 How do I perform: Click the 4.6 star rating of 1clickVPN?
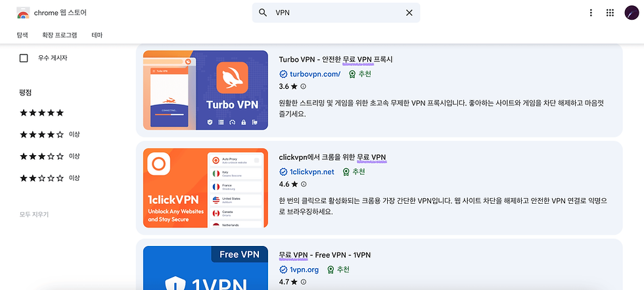288,184
